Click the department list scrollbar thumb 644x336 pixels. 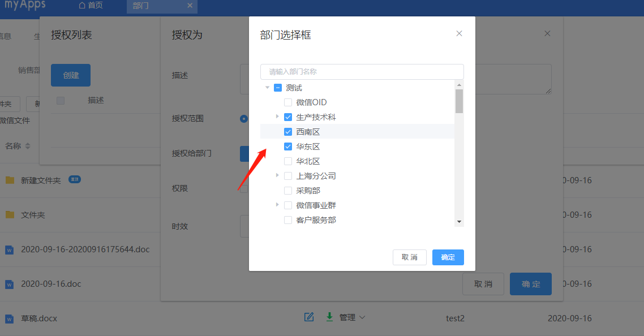pyautogui.click(x=459, y=101)
